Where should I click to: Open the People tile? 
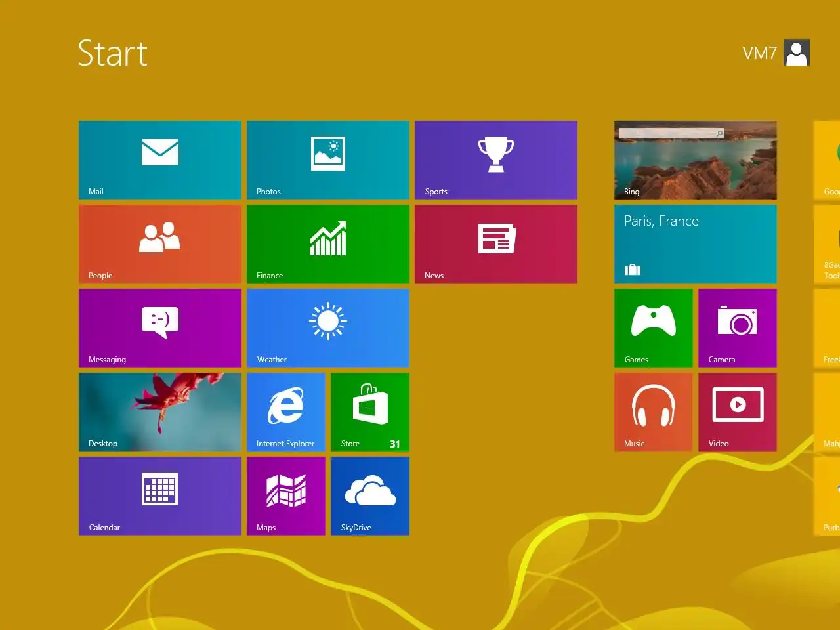160,244
